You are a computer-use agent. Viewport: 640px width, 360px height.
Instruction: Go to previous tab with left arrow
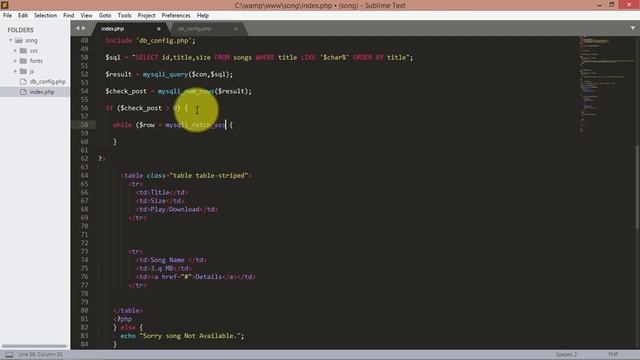coord(77,28)
